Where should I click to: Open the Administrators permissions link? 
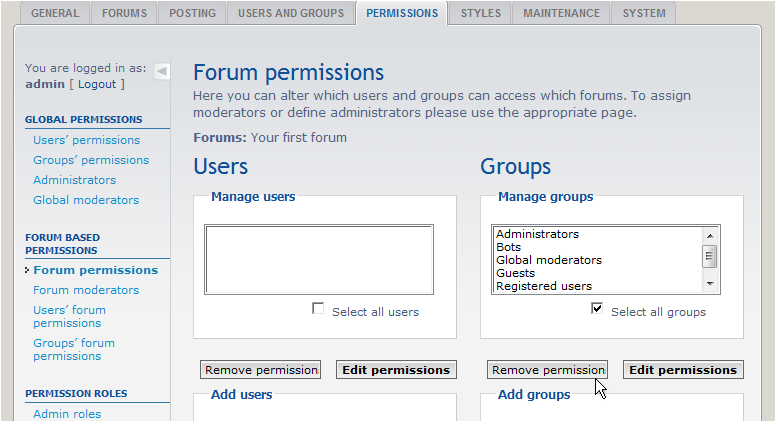[75, 180]
